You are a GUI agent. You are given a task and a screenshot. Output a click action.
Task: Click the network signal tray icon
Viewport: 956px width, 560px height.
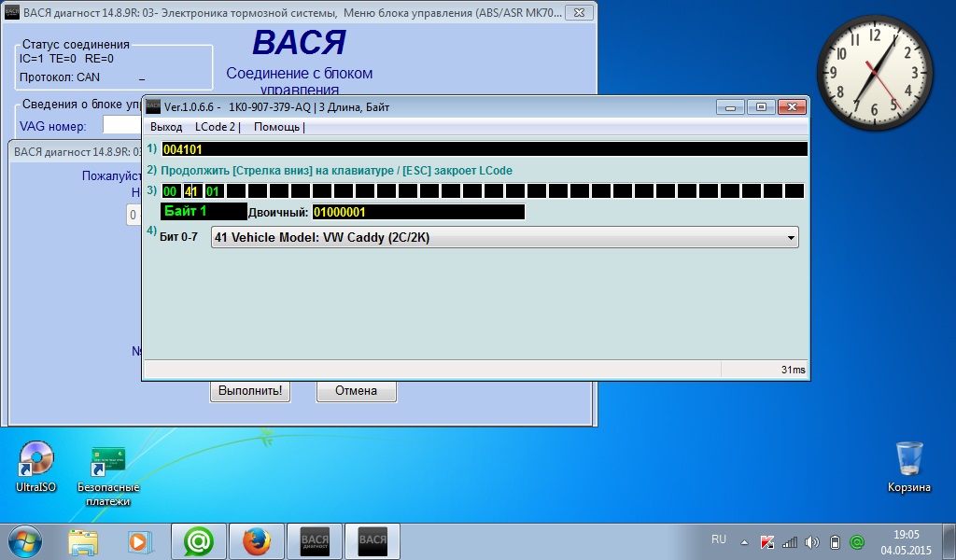click(x=790, y=541)
